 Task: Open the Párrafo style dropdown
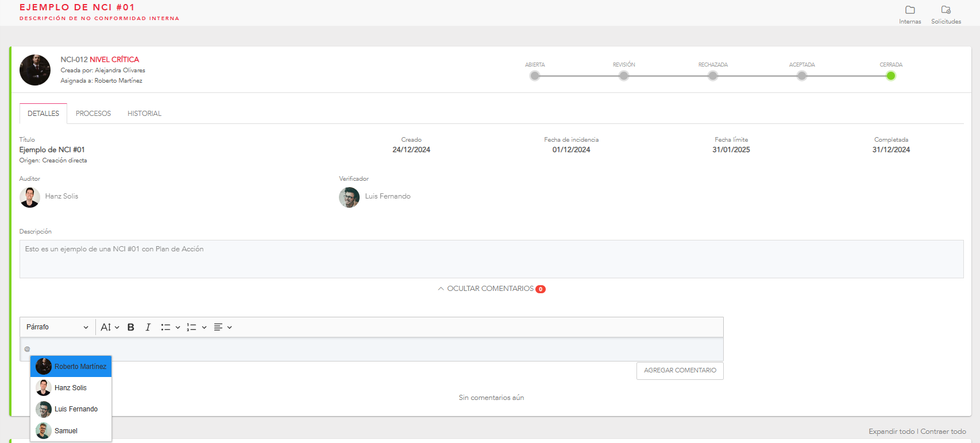(57, 327)
